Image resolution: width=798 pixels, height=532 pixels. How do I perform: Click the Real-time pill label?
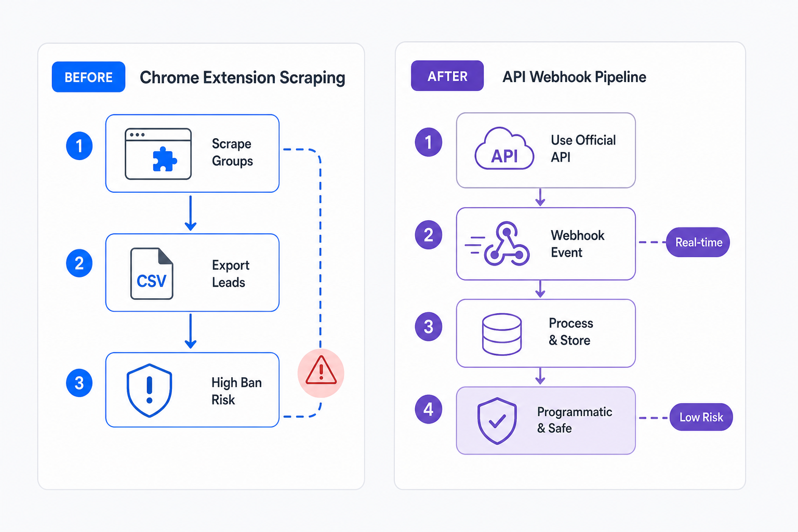(x=698, y=242)
